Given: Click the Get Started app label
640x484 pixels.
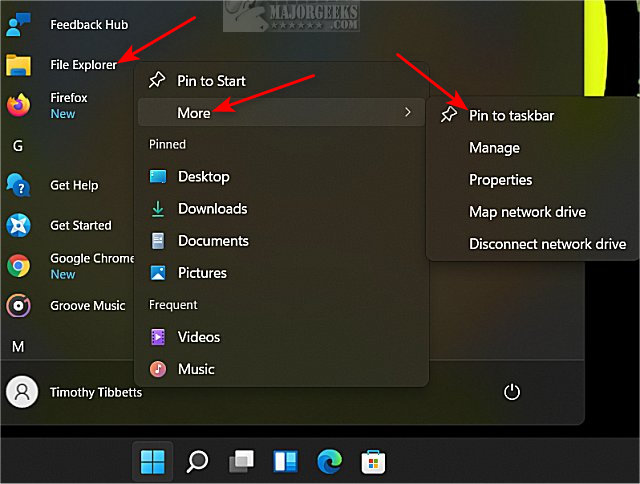Looking at the screenshot, I should point(80,225).
